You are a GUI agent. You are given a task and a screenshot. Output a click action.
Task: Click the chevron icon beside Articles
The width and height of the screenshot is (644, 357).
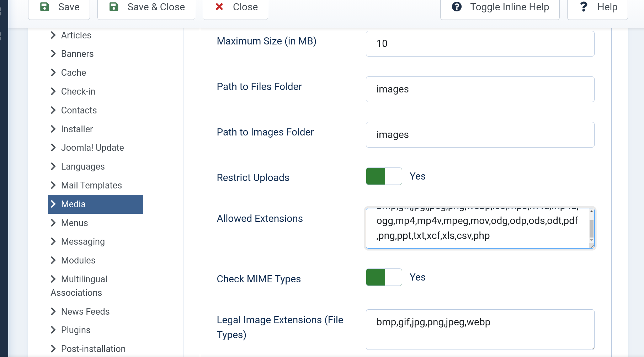[53, 35]
